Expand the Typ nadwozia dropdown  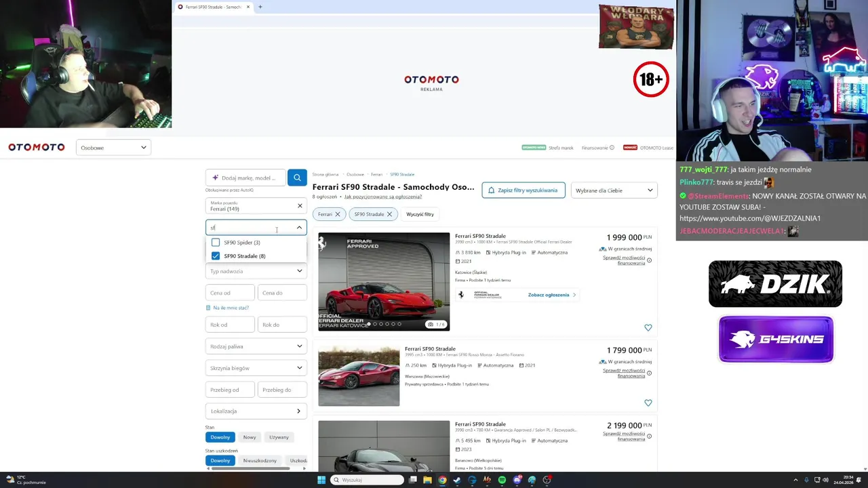click(256, 271)
